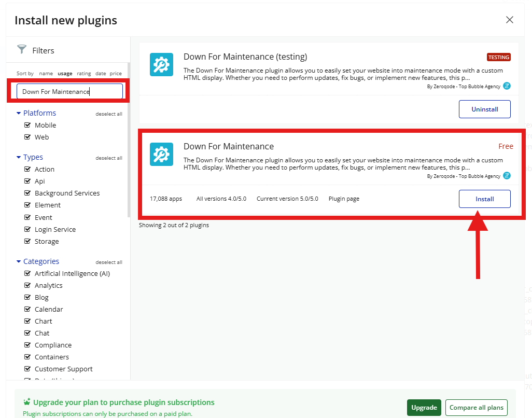
Task: Sort plugins by rating
Action: coord(84,73)
